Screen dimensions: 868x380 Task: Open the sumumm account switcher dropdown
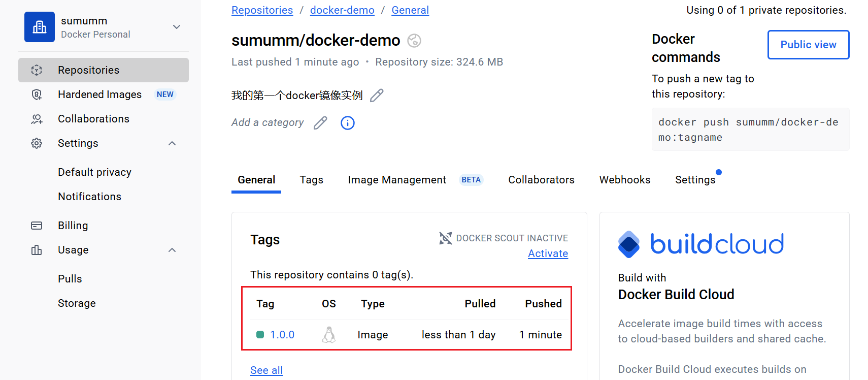point(176,27)
